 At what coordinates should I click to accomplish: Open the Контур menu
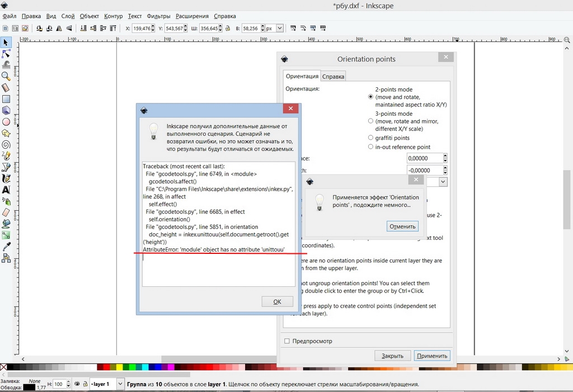coord(113,16)
